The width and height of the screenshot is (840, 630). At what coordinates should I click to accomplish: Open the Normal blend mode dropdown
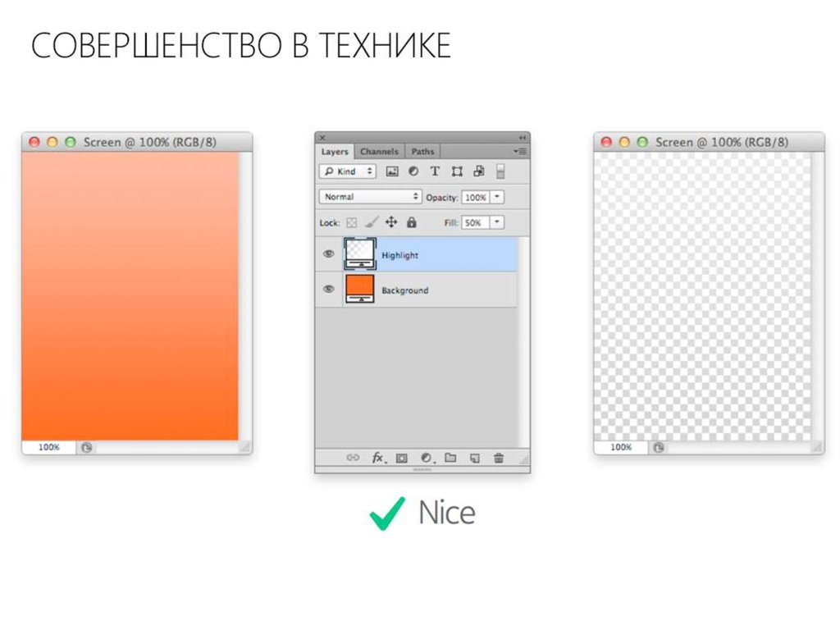[x=370, y=197]
